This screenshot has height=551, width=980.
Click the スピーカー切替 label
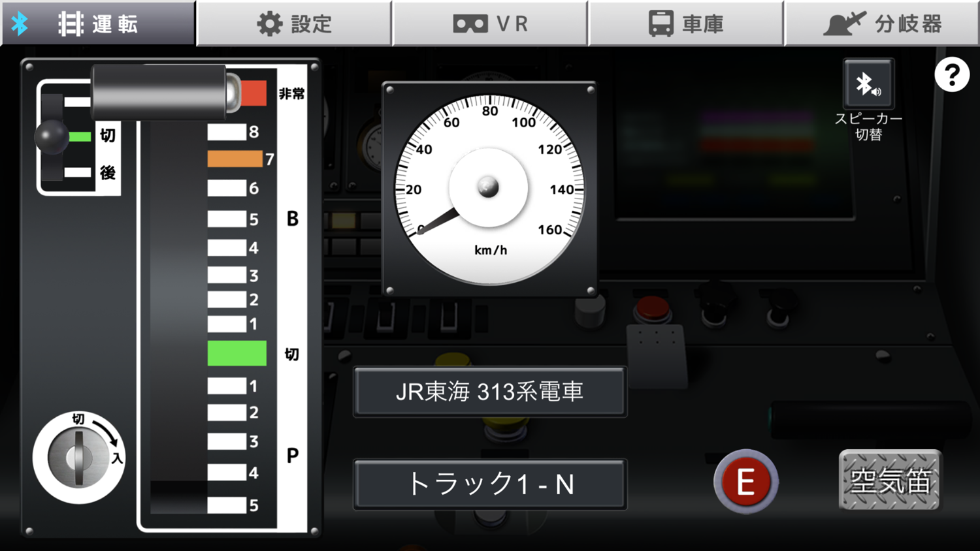(x=868, y=127)
